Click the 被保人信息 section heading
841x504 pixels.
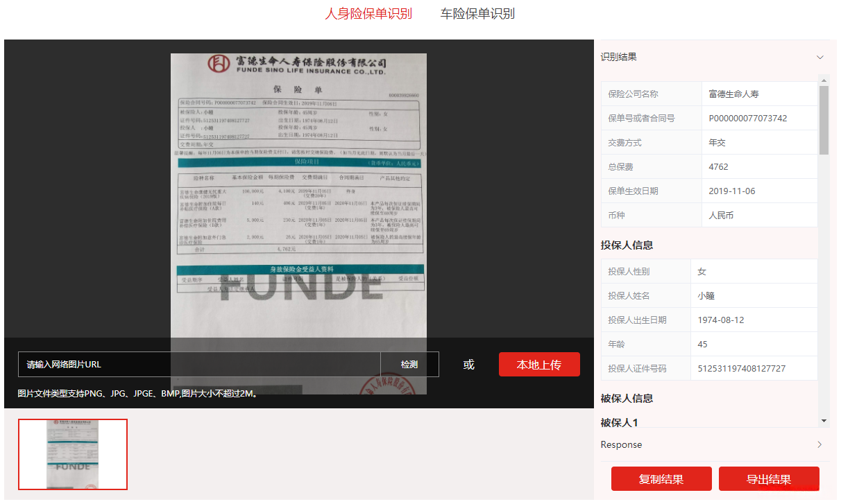[627, 398]
